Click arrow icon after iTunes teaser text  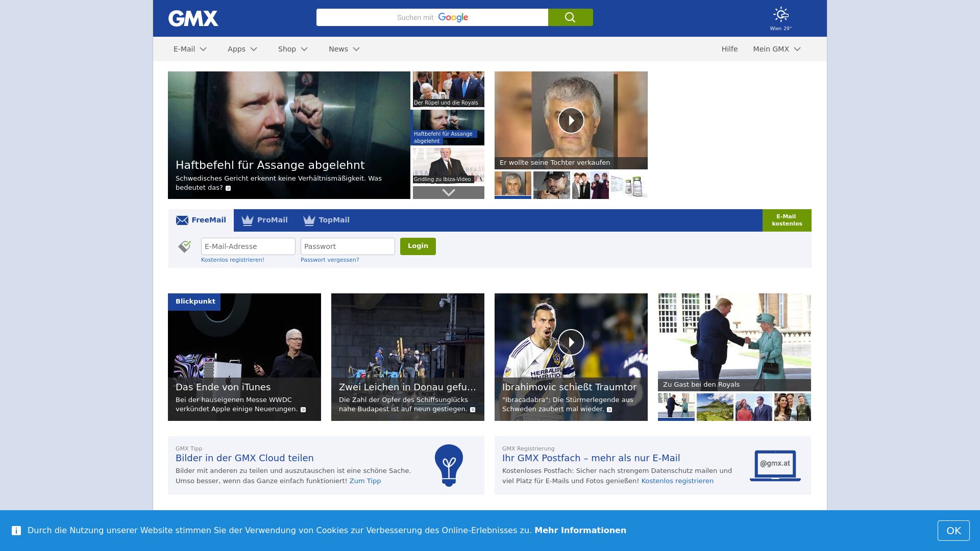tap(303, 410)
